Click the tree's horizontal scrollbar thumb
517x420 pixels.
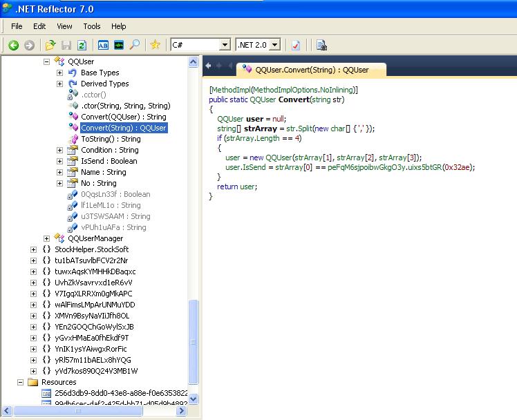tap(78, 410)
